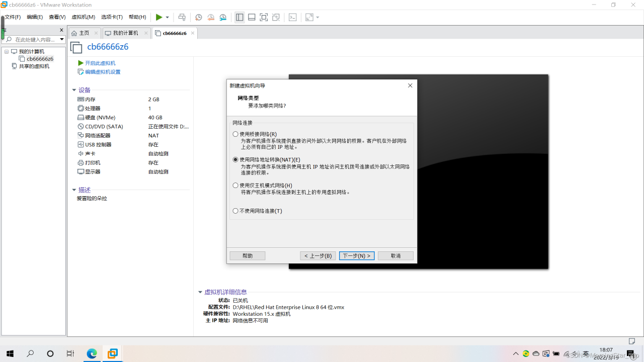Open the 帮助(H) menu
The image size is (644, 362).
tap(137, 17)
